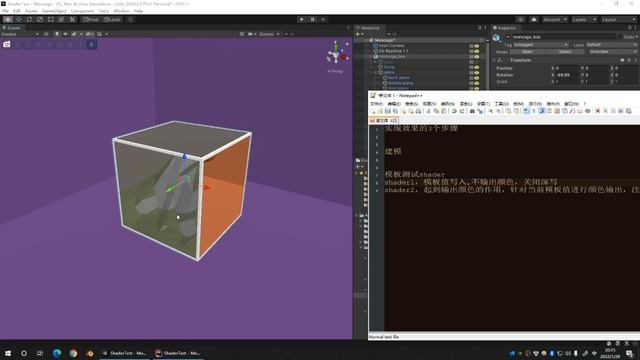The height and width of the screenshot is (360, 640).
Task: Toggle visibility eye for Dir Realtime light
Action: 477,51
